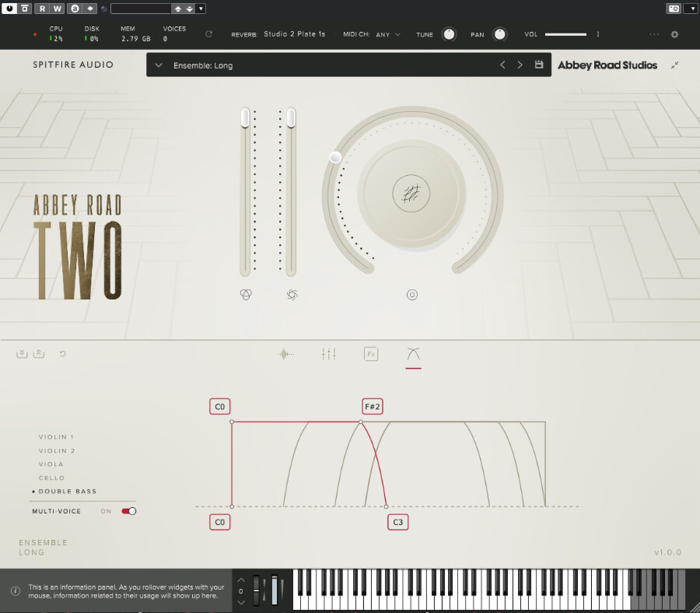Load previous host preset with up arrow
The height and width of the screenshot is (613, 700).
tap(177, 9)
